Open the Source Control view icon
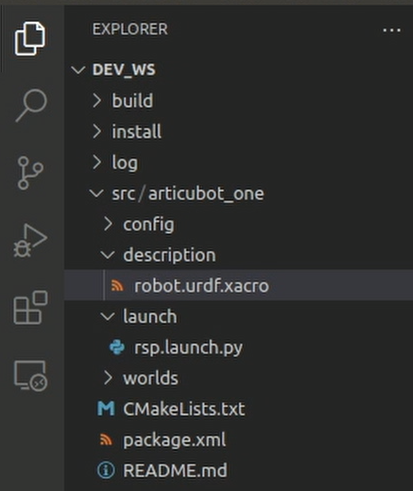 (30, 173)
